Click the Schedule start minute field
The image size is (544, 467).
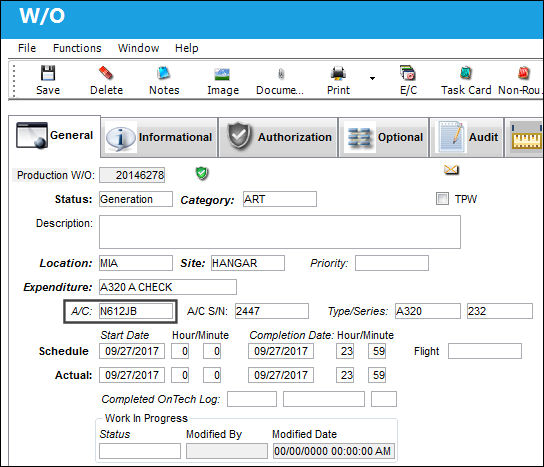click(x=212, y=351)
